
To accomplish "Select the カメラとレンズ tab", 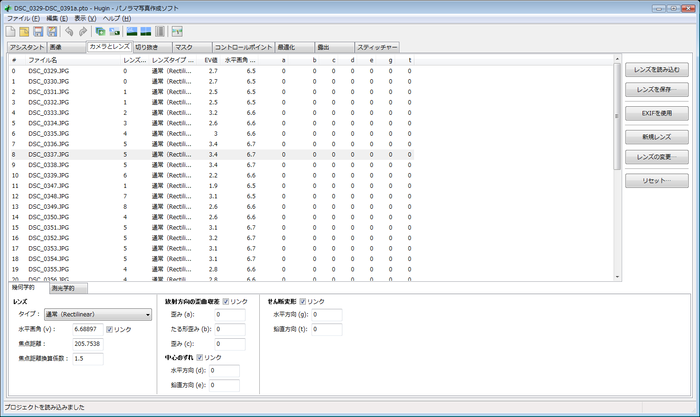I will pos(109,46).
